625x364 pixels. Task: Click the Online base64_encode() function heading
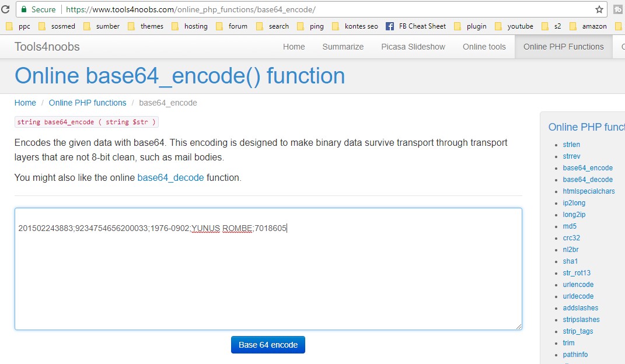click(x=180, y=76)
